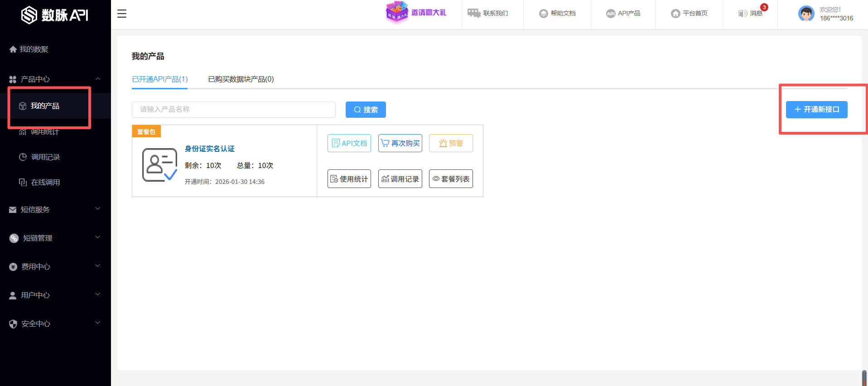This screenshot has height=386, width=868.
Task: Open 联系我们 contact us
Action: 488,14
